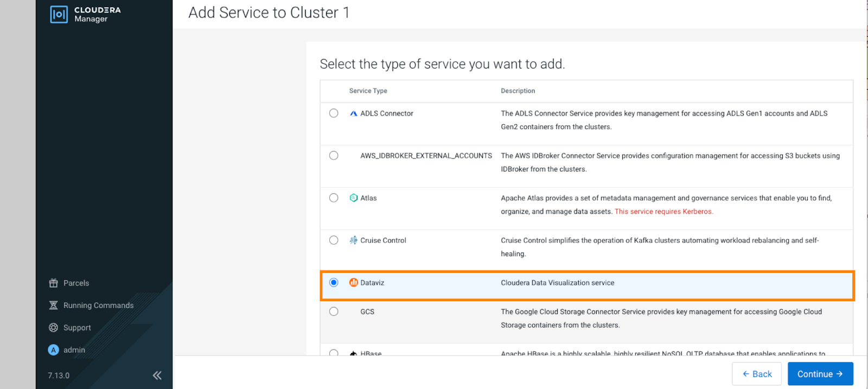Click the "Cruise Control" service name

[x=383, y=240]
